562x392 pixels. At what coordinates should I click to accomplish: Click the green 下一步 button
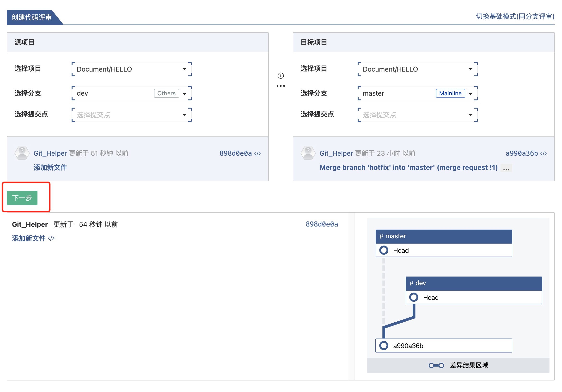(x=22, y=198)
